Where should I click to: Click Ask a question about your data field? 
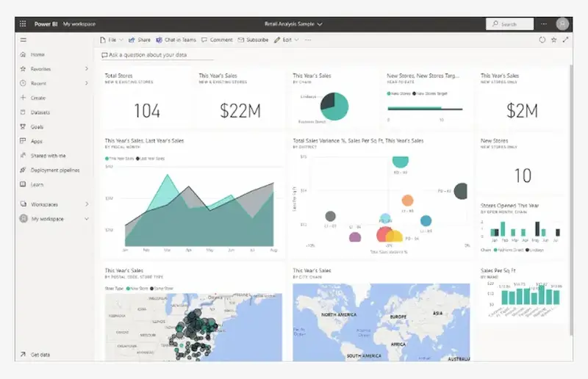click(157, 55)
